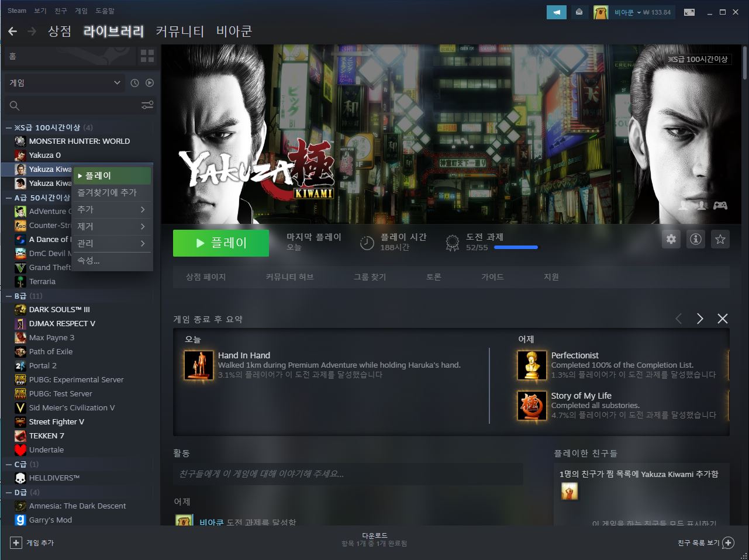Screen dimensions: 749x560
Task: Close the post-game summary panel
Action: (723, 319)
